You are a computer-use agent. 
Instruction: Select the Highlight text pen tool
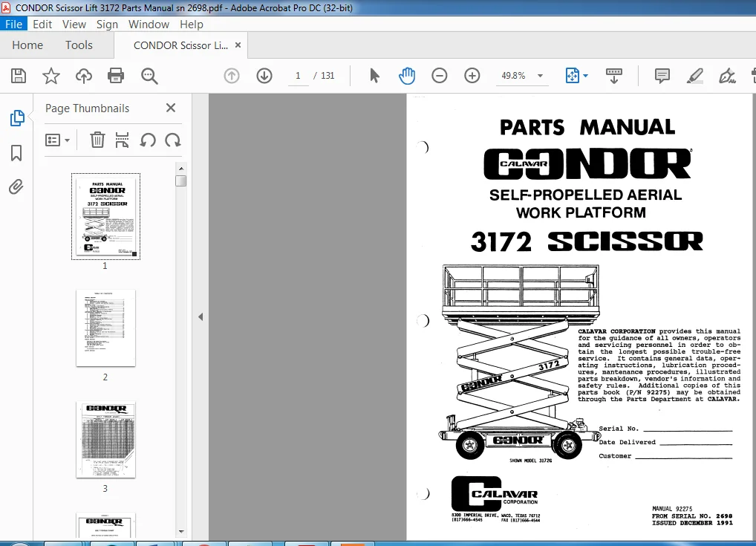(695, 76)
